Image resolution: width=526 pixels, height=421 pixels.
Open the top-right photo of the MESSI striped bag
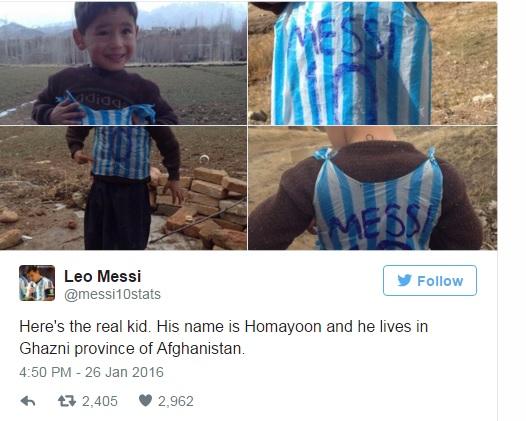[x=373, y=63]
